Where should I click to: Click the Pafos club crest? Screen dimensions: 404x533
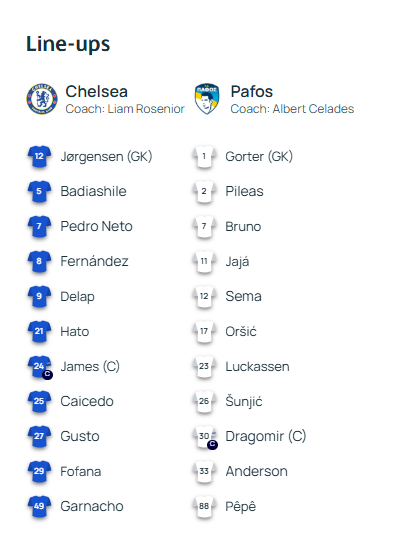point(207,99)
